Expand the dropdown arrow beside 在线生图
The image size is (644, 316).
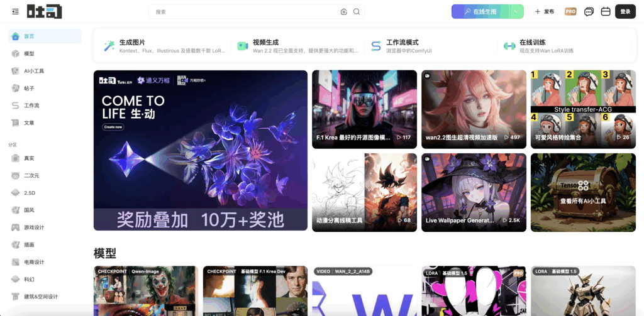tap(516, 12)
